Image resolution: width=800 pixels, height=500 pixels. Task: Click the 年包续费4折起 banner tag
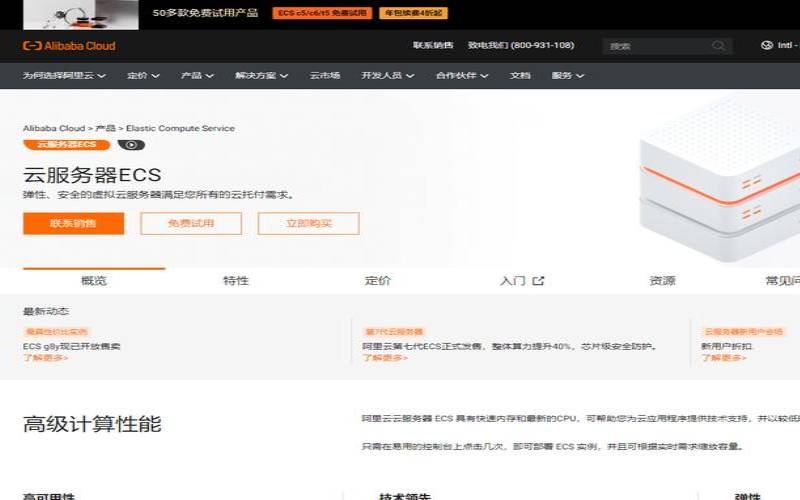[415, 14]
